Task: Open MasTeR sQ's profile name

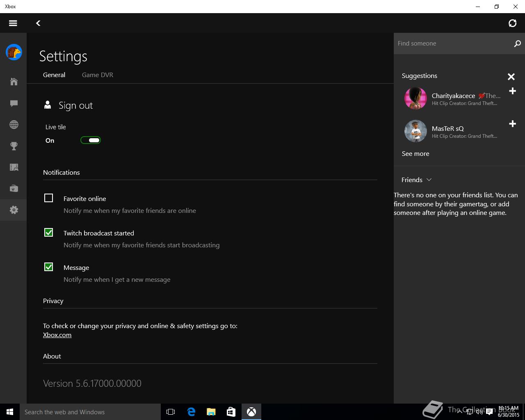Action: (x=447, y=128)
